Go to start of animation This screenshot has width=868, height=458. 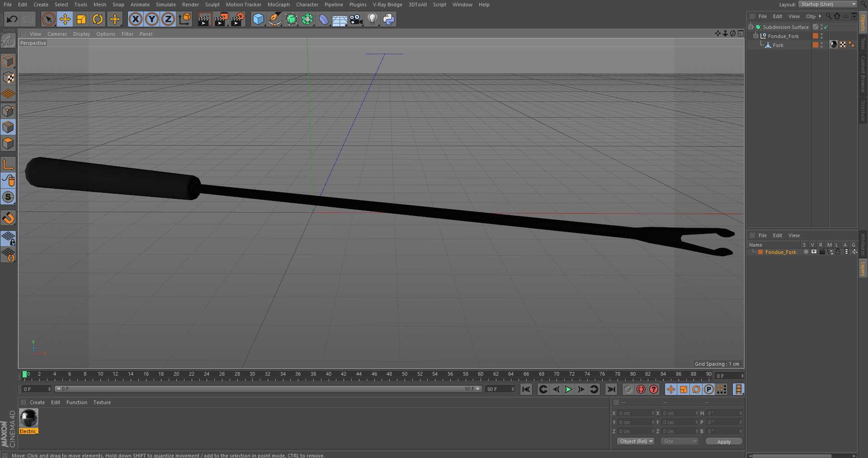click(x=526, y=389)
